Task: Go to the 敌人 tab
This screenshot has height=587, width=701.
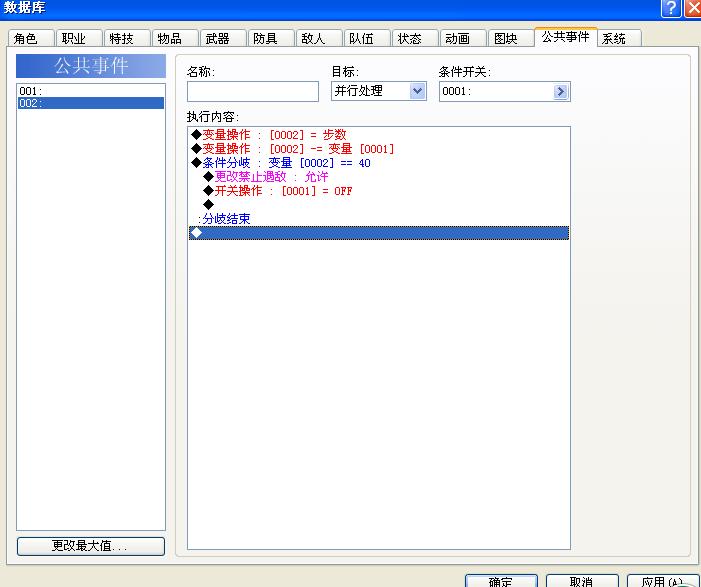Action: click(x=319, y=38)
